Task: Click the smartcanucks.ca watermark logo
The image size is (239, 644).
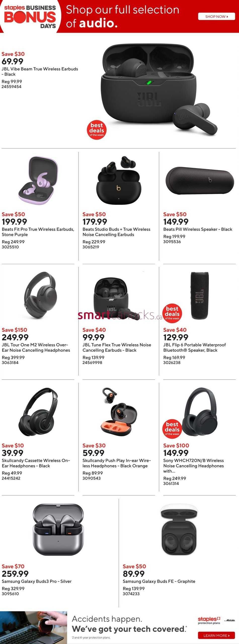Action: pos(120,315)
